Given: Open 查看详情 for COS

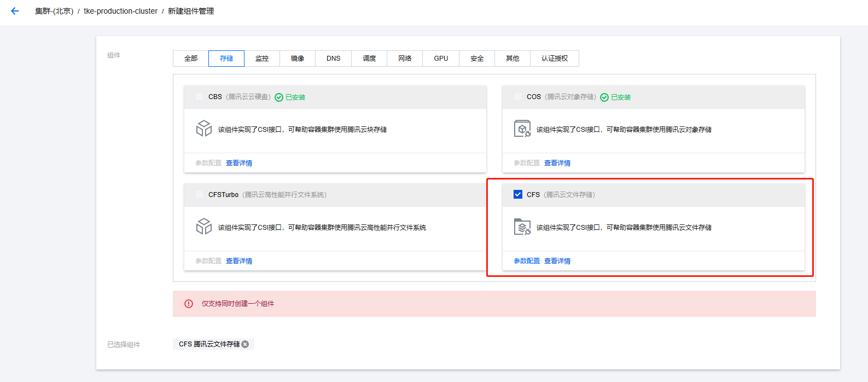Looking at the screenshot, I should click(557, 163).
